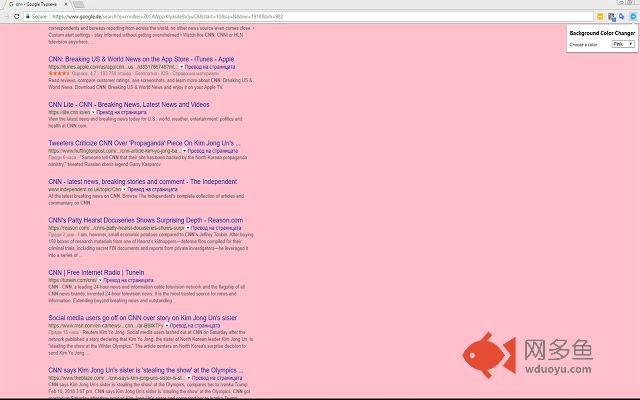Expand options arrow beside huffingtonpost URL
The image size is (640, 400).
click(184, 151)
